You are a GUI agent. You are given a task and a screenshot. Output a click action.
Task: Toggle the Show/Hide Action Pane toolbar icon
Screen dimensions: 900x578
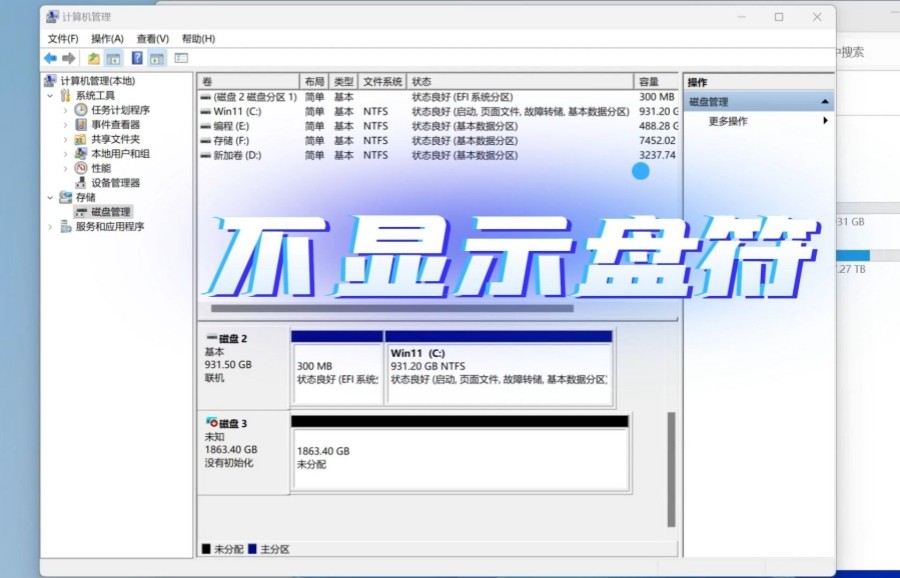click(x=157, y=58)
